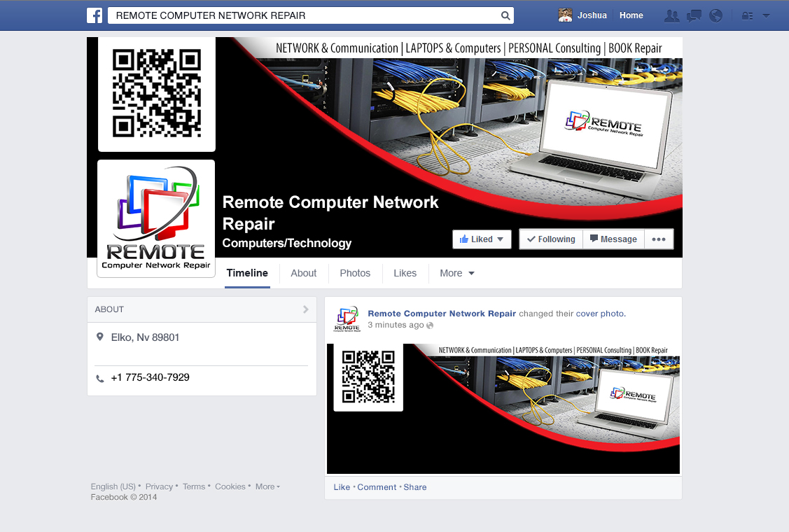The width and height of the screenshot is (789, 532).
Task: Open the More tab dropdown
Action: (x=457, y=273)
